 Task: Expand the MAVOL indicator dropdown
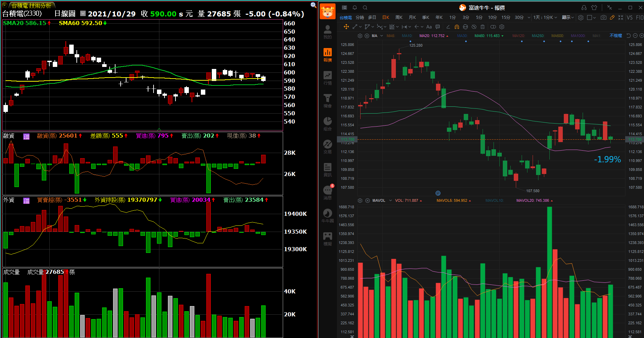coord(390,200)
